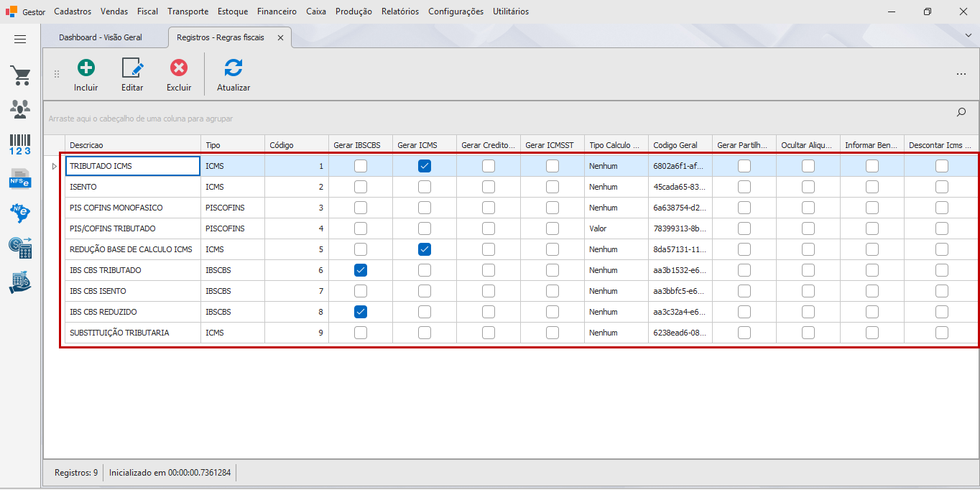
Task: Sort by the Descricao column header
Action: [x=132, y=145]
